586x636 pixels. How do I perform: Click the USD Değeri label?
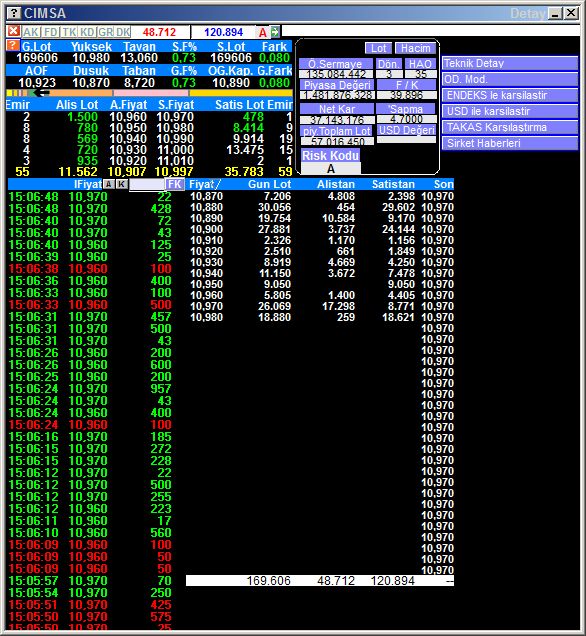[407, 130]
